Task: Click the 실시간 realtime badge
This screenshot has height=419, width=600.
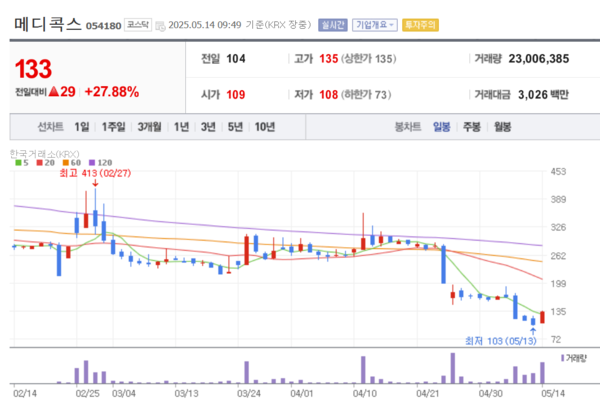Action: pyautogui.click(x=333, y=25)
